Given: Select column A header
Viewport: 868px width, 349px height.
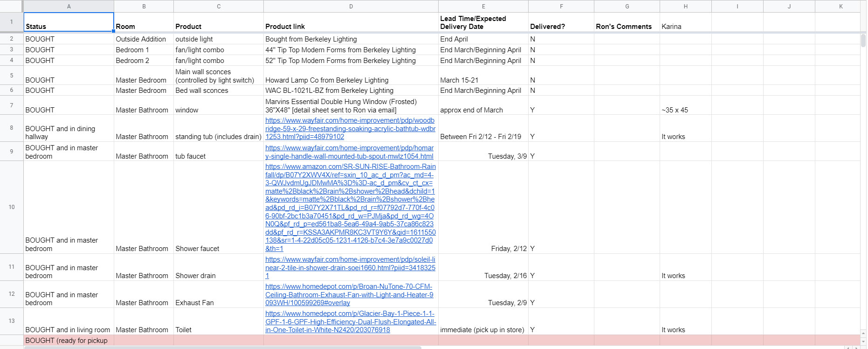Looking at the screenshot, I should pos(69,7).
